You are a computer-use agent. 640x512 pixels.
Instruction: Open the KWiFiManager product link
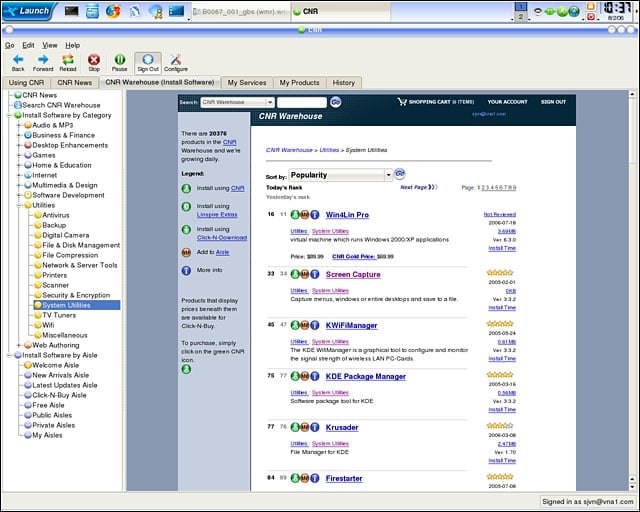tap(351, 325)
